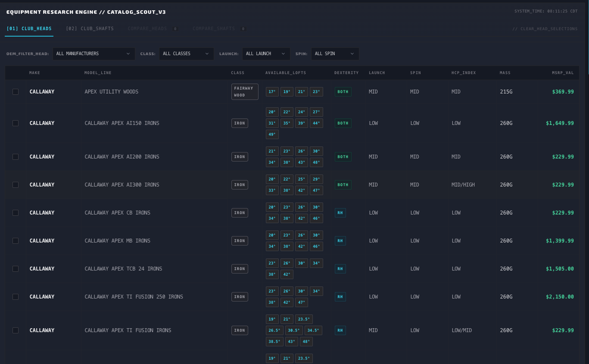Viewport: 589px width, 364px height.
Task: Sort by the HCP_INDEX column header
Action: pyautogui.click(x=464, y=73)
